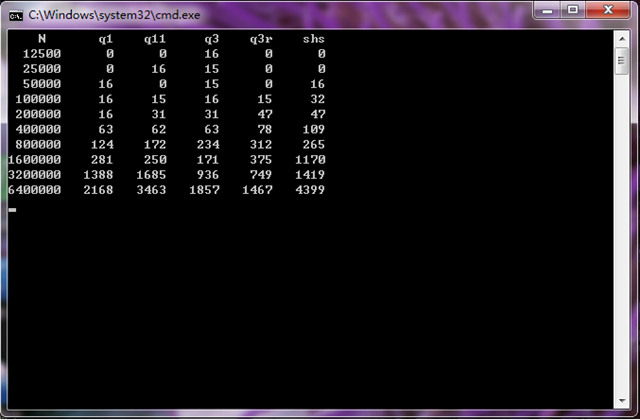Click the vertical scrollbar thumb
The image size is (640, 420).
[622, 61]
